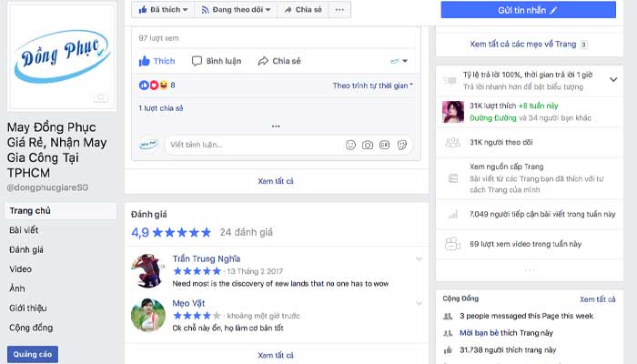637x364 pixels.
Task: Open Trần Trung Nghĩa profile link
Action: pos(207,258)
